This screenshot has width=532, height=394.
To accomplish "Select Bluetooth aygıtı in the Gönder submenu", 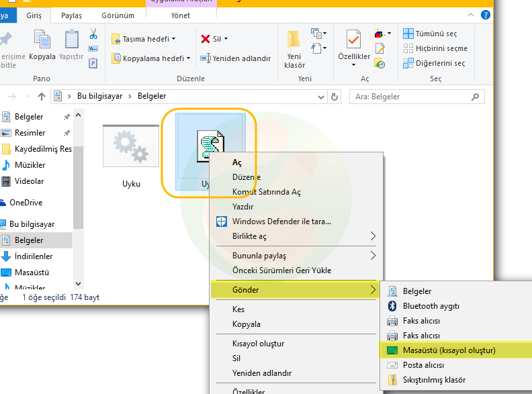I will [x=431, y=306].
